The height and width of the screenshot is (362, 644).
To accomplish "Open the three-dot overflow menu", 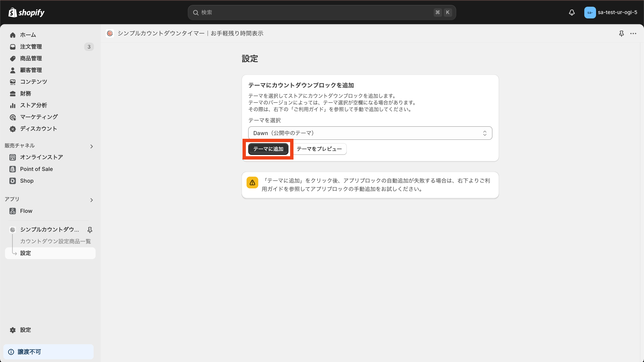I will pyautogui.click(x=634, y=34).
